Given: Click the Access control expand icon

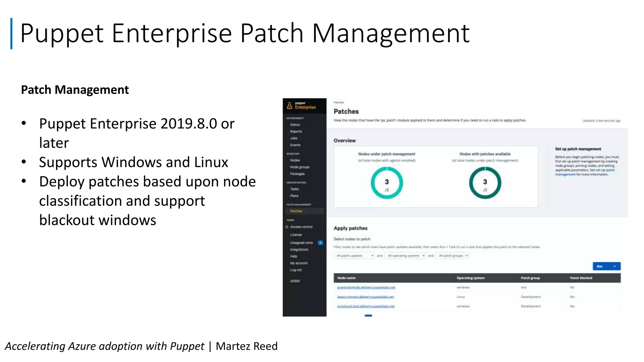Looking at the screenshot, I should 287,227.
